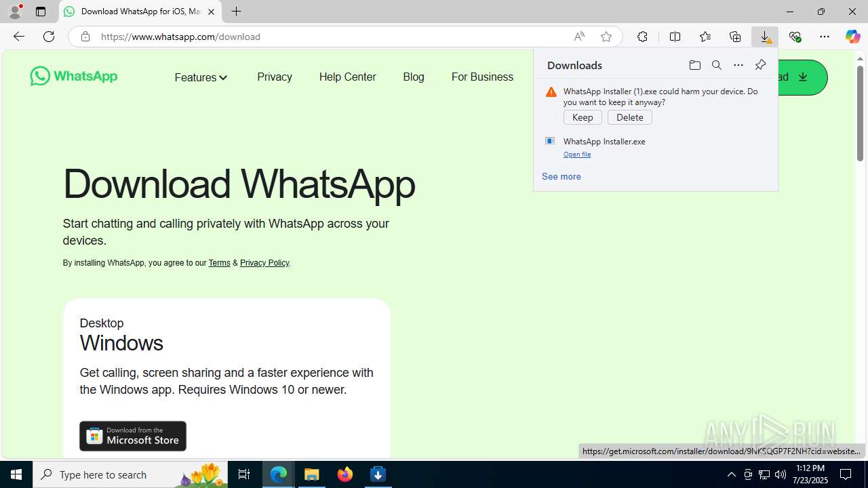Open the blue installer app on taskbar
The width and height of the screenshot is (868, 488).
[x=378, y=474]
